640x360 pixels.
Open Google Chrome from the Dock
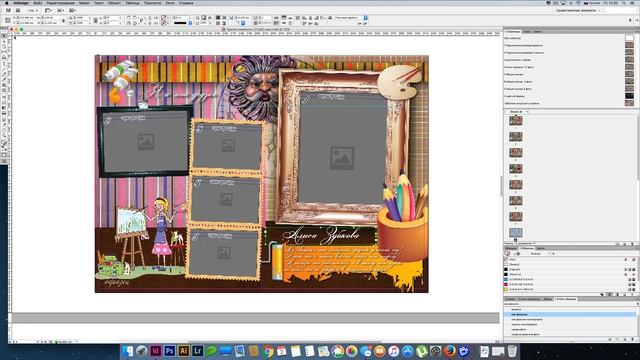268,351
